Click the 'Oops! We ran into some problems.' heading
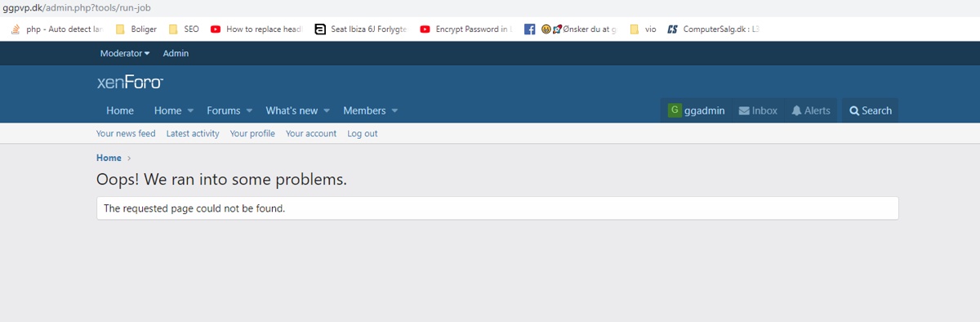This screenshot has width=980, height=322. (221, 180)
